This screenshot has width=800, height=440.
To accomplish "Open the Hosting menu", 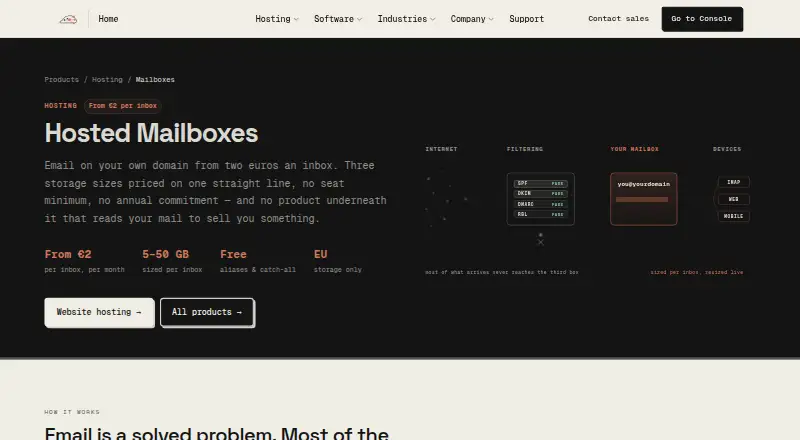I will point(277,19).
